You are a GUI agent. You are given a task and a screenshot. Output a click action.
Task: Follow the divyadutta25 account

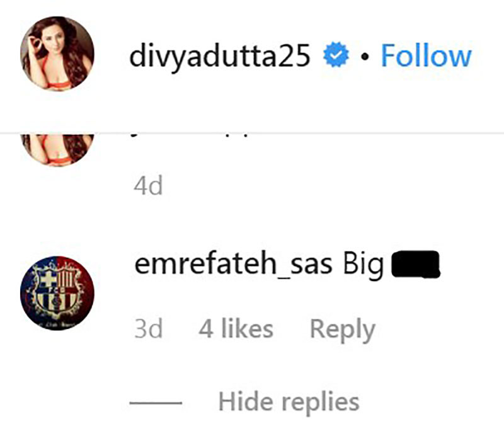[426, 56]
